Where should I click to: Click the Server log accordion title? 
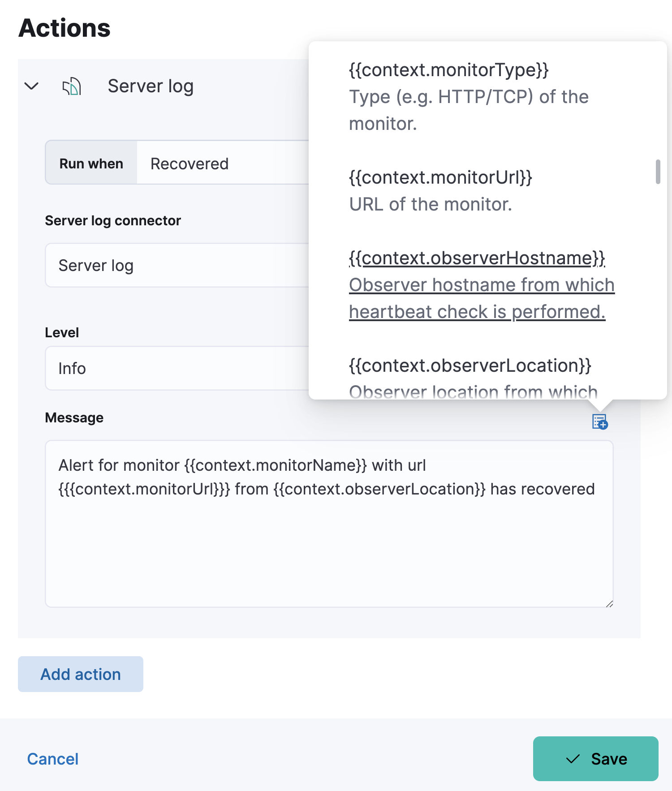pyautogui.click(x=151, y=86)
